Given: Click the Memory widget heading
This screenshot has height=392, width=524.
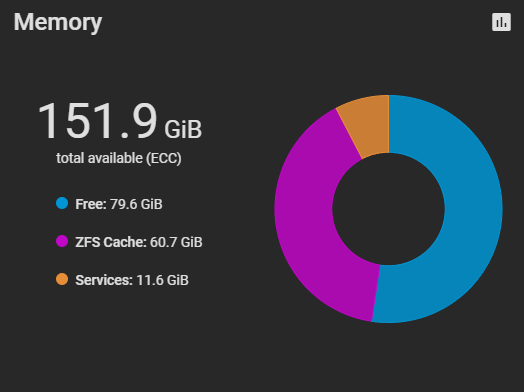Looking at the screenshot, I should [x=58, y=22].
